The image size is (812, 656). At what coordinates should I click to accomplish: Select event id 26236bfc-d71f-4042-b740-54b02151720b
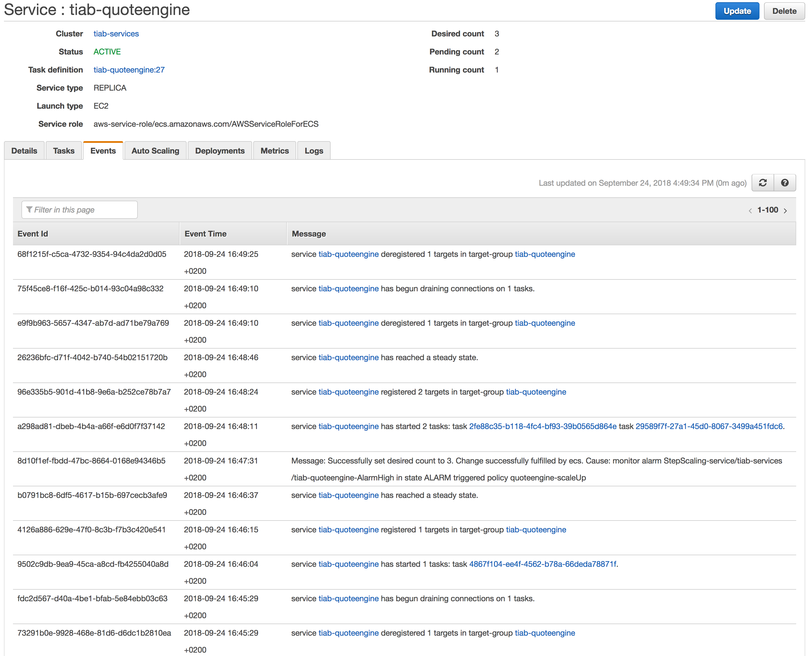click(x=92, y=357)
